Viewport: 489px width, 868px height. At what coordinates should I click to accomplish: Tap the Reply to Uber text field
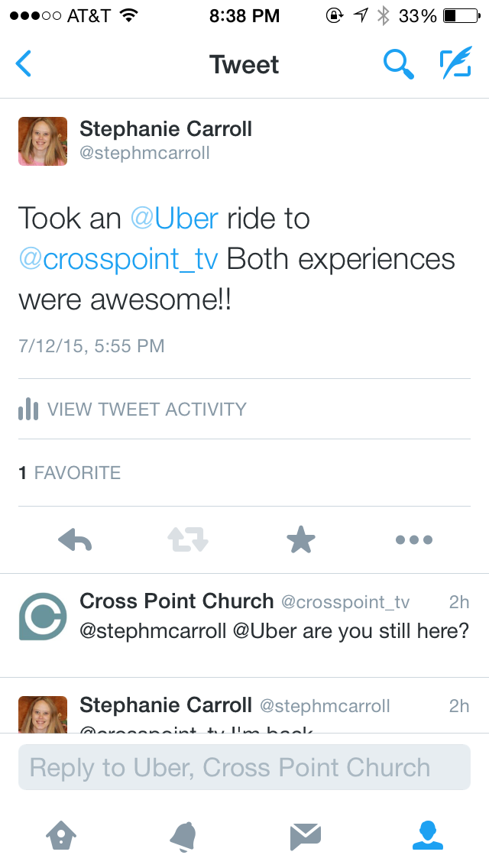pyautogui.click(x=244, y=767)
